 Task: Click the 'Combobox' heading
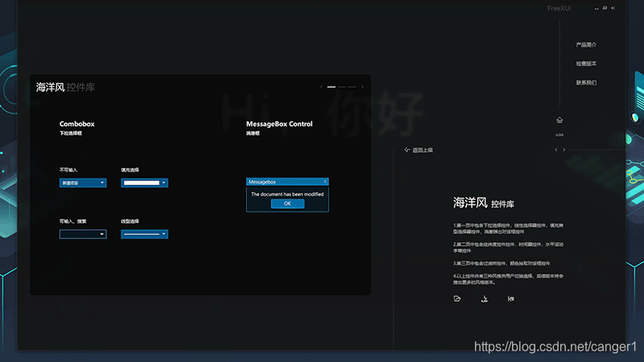pos(76,124)
